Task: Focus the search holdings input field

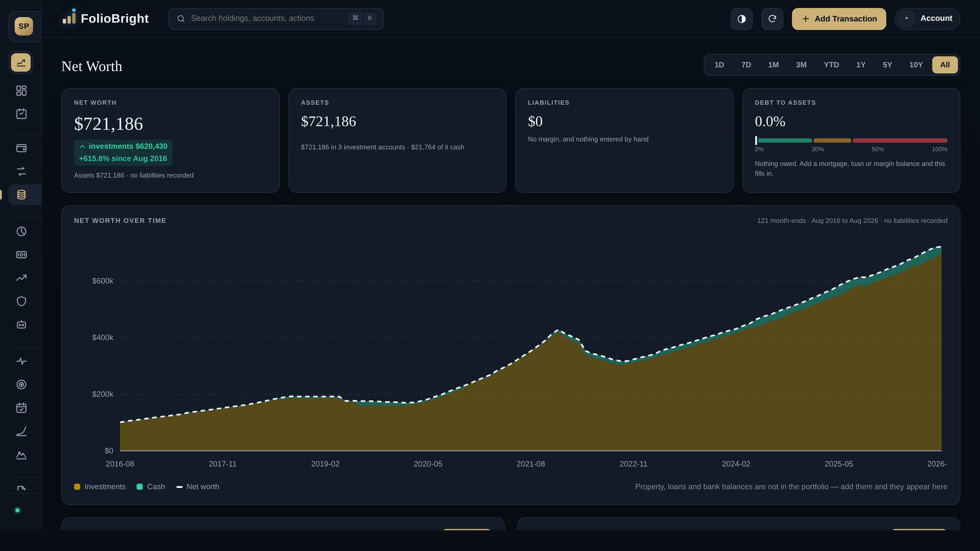Action: tap(276, 19)
